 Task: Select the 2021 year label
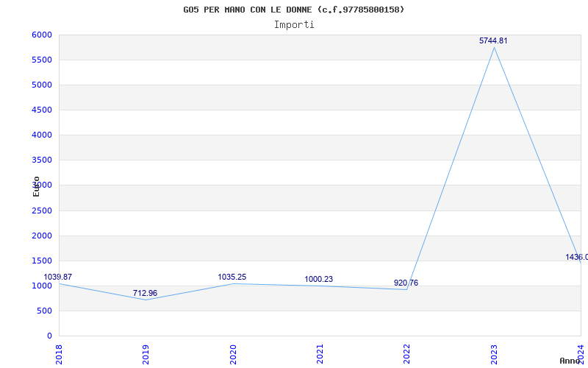(x=320, y=355)
